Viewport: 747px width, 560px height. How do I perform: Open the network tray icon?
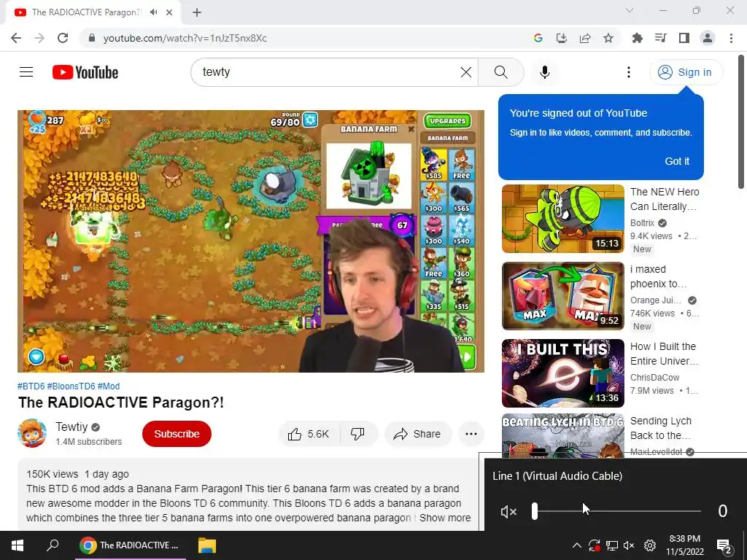612,545
